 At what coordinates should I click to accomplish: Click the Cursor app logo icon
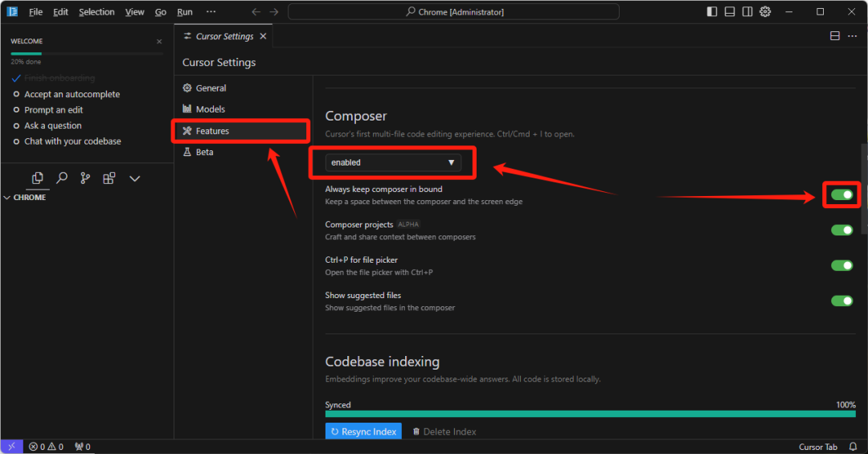(x=12, y=11)
